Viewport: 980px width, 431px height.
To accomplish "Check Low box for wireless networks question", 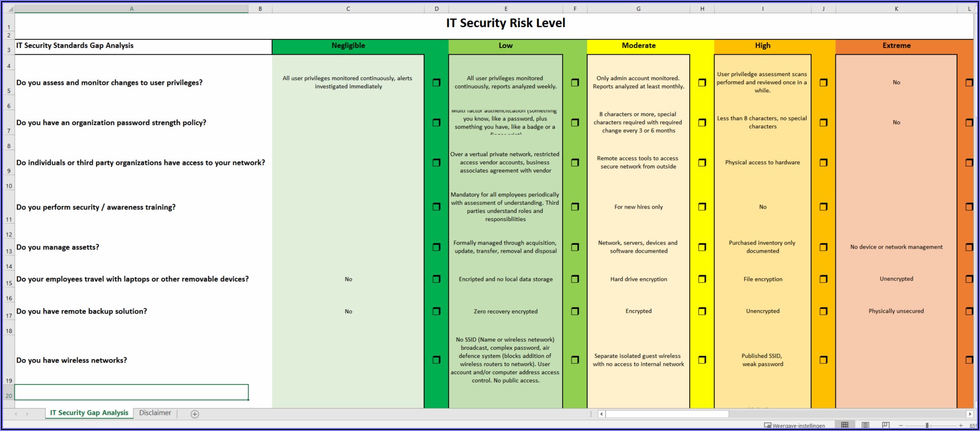I will pos(575,360).
